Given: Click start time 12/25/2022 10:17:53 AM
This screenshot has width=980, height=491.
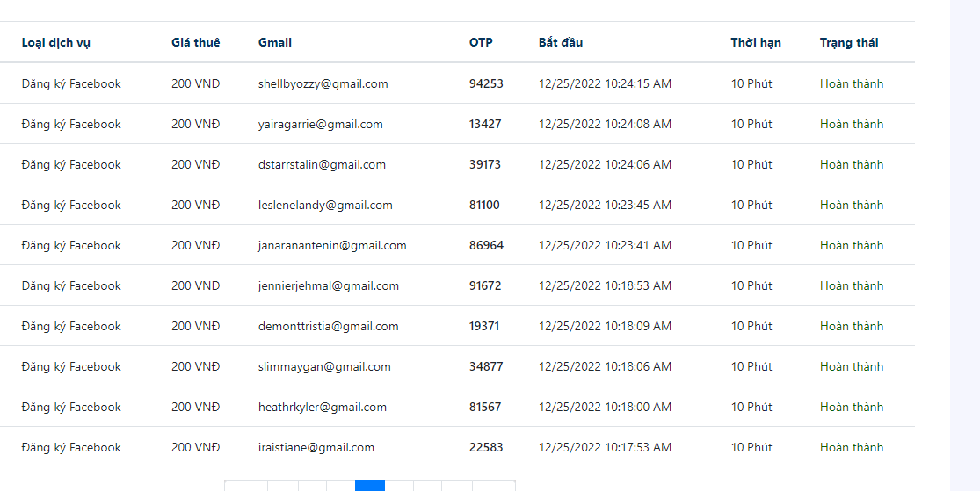Looking at the screenshot, I should [605, 447].
